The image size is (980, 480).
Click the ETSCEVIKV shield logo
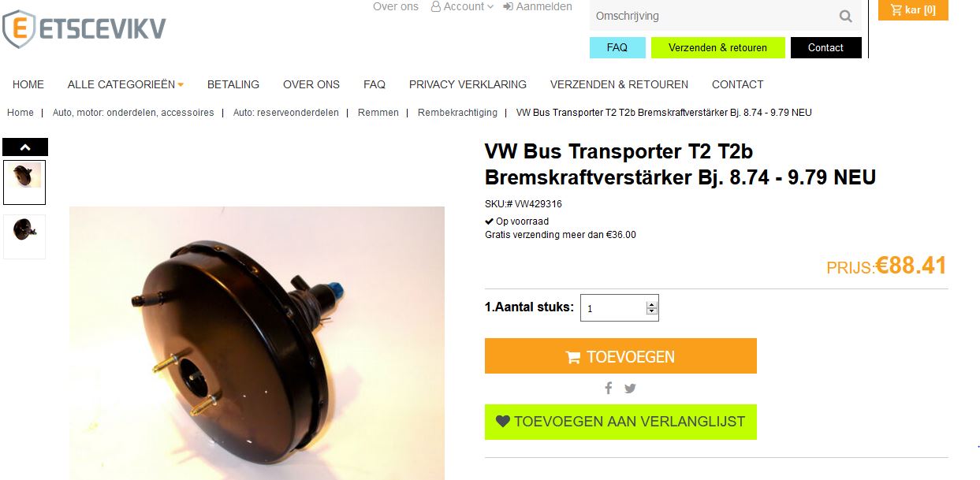pos(84,28)
